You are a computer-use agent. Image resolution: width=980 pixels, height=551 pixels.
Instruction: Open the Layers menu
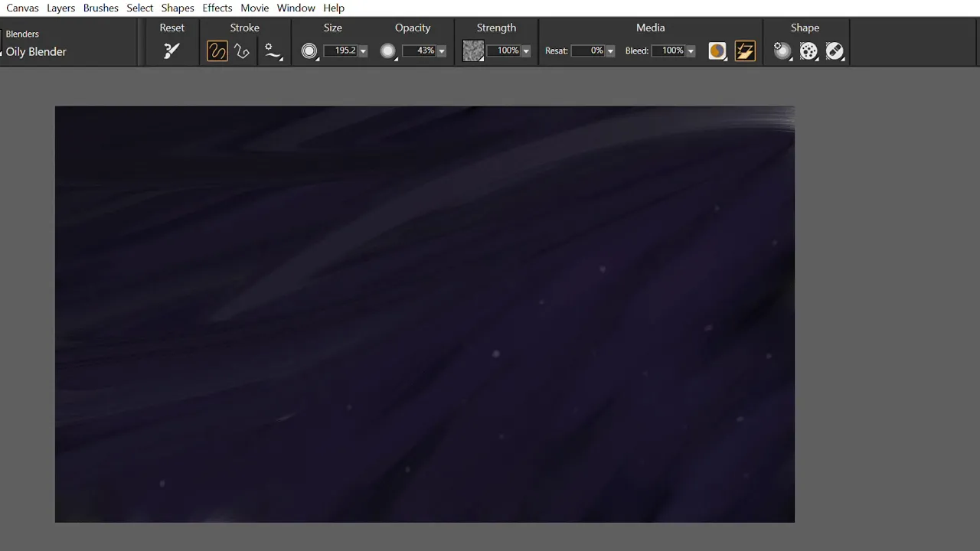click(x=60, y=8)
